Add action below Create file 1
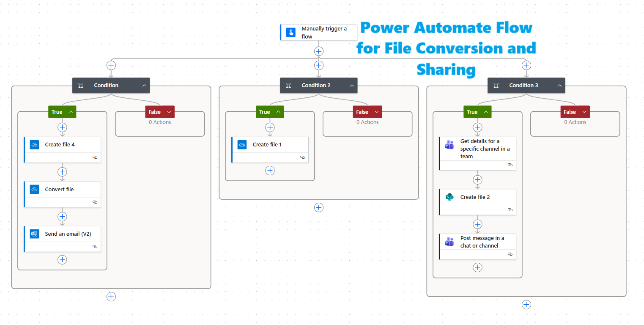Screen dimensions: 644x325 click(270, 171)
